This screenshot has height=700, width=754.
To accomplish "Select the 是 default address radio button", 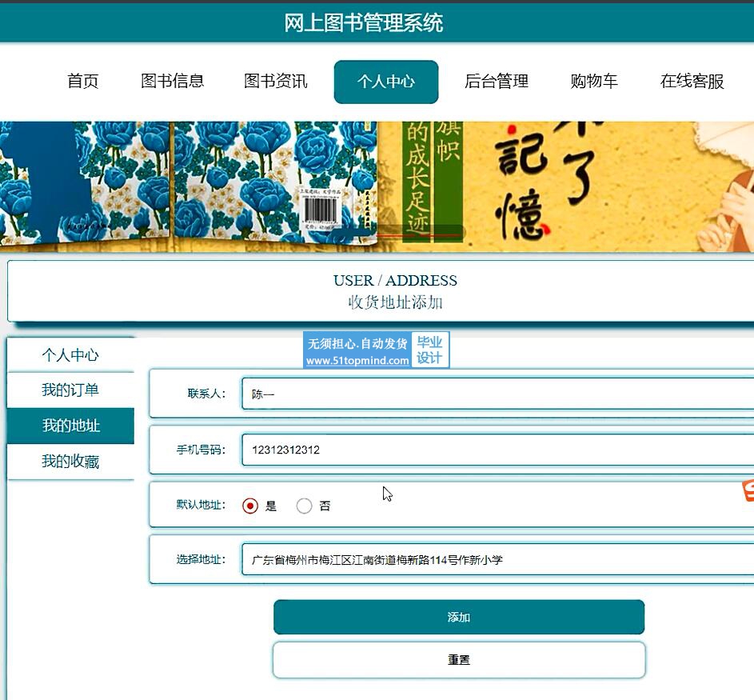I will pyautogui.click(x=250, y=506).
